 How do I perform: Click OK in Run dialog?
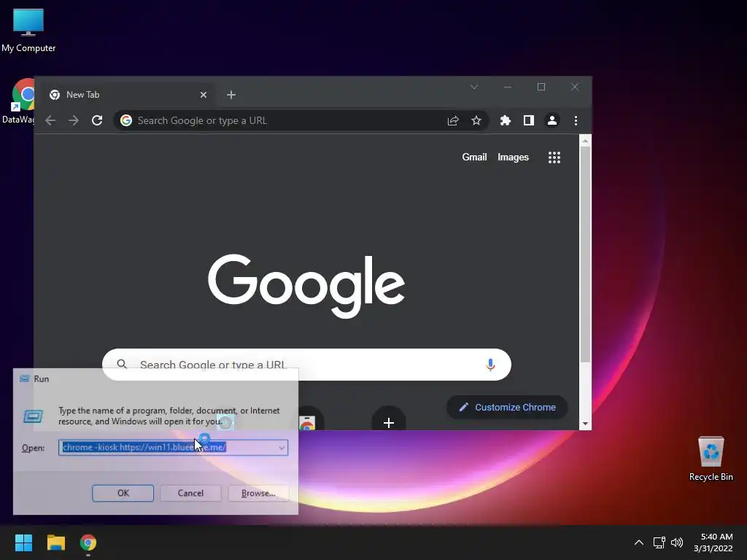pyautogui.click(x=123, y=493)
